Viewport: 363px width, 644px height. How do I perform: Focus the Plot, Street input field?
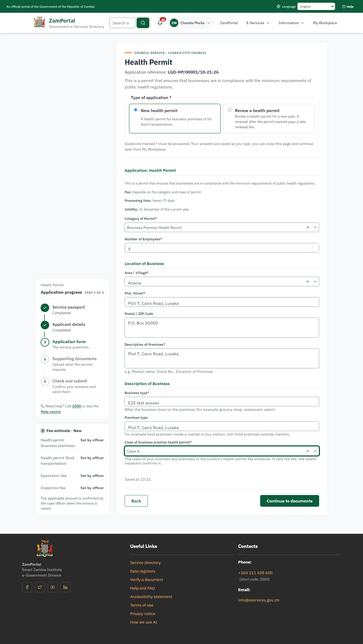coord(222,302)
